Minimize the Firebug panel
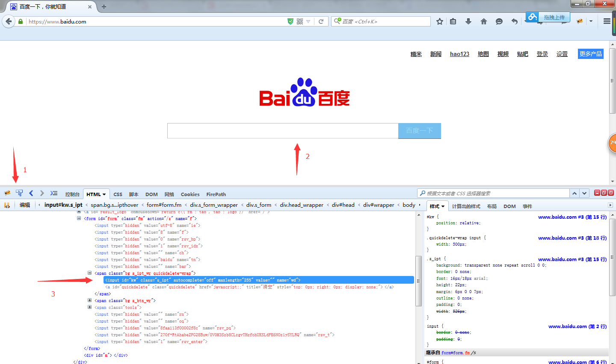Screen dimensions: 616x364 tap(597, 193)
